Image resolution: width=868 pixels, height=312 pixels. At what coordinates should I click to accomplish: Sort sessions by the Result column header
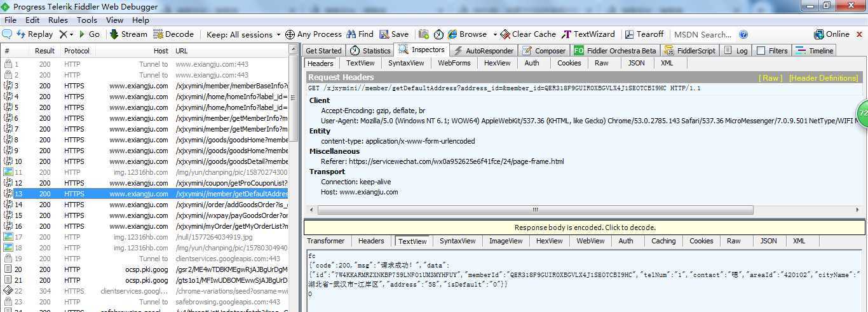44,51
